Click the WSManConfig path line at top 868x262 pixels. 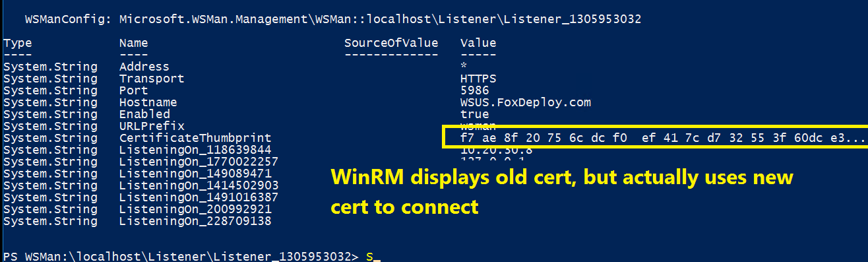(x=332, y=19)
